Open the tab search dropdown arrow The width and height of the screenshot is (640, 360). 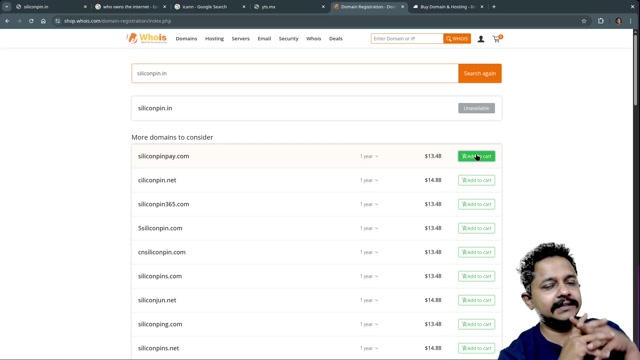(7, 7)
